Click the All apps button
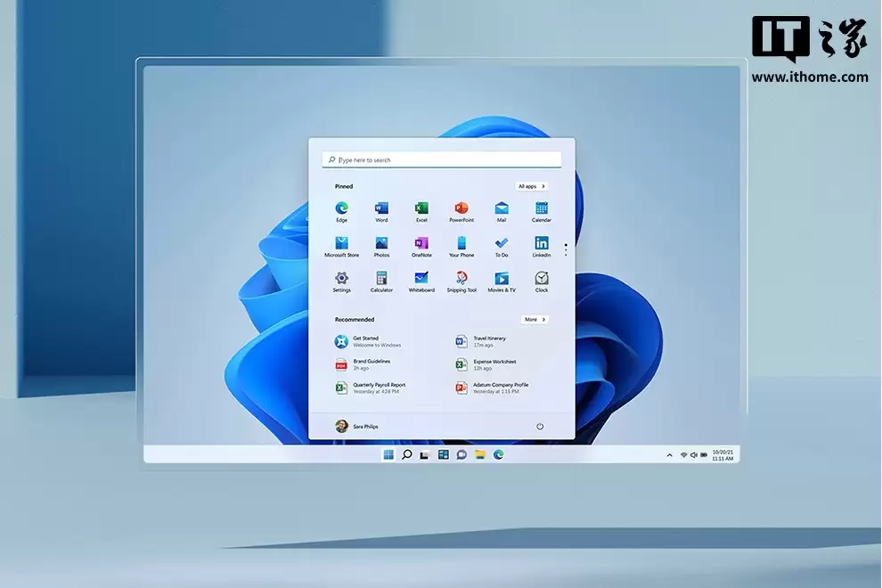This screenshot has width=882, height=588. (x=530, y=186)
